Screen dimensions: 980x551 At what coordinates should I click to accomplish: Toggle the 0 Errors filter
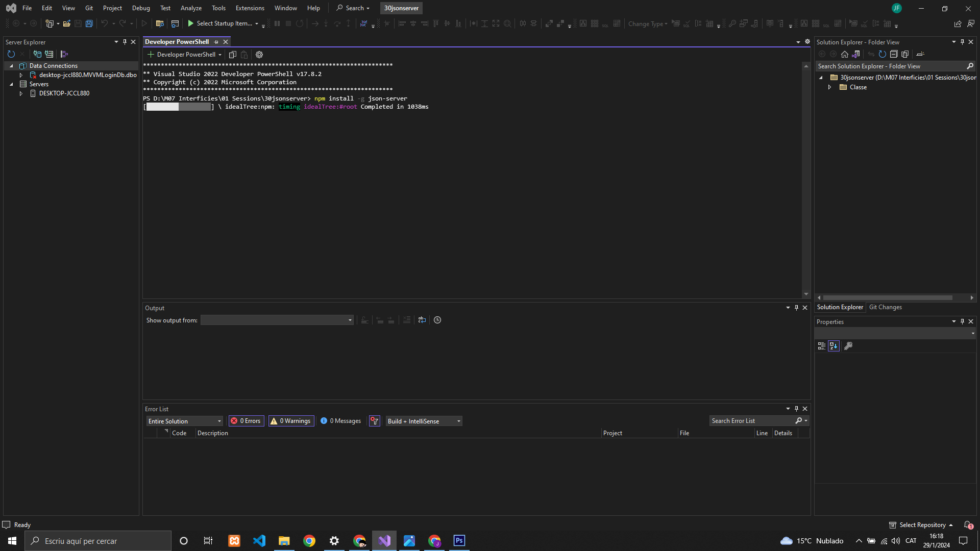(246, 421)
